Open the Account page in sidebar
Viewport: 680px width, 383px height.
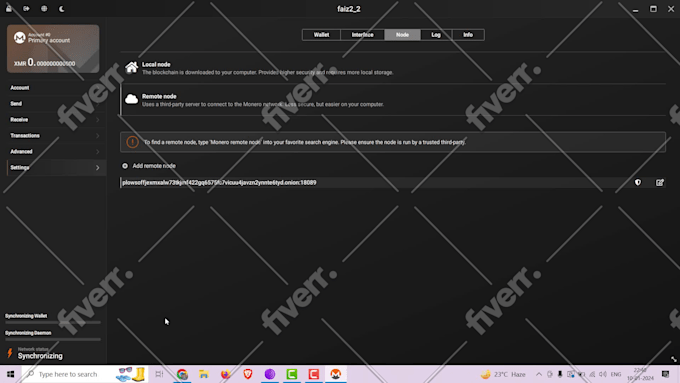53,88
